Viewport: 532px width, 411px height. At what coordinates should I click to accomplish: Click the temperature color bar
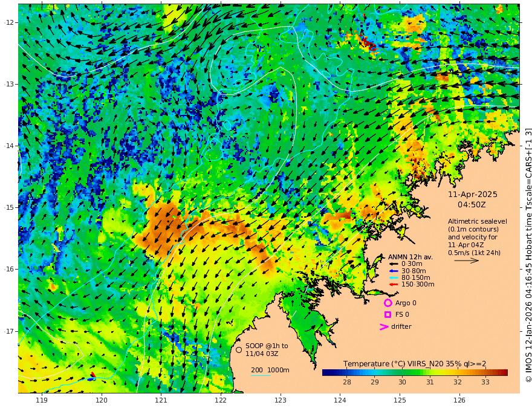(415, 372)
